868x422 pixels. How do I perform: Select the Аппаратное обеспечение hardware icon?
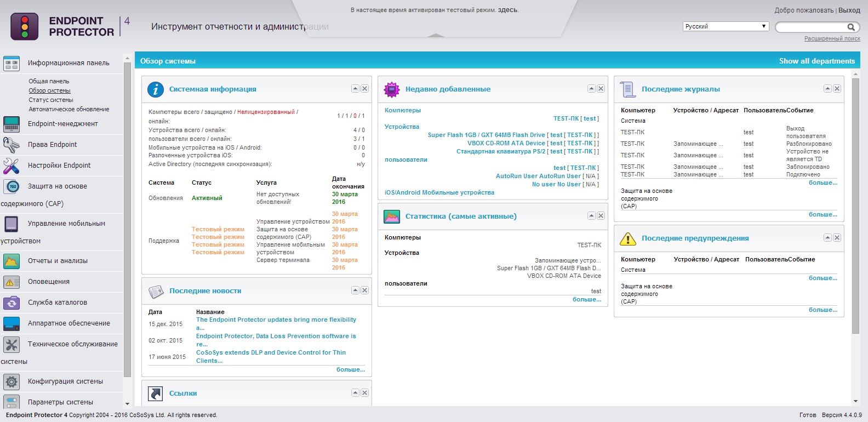12,323
